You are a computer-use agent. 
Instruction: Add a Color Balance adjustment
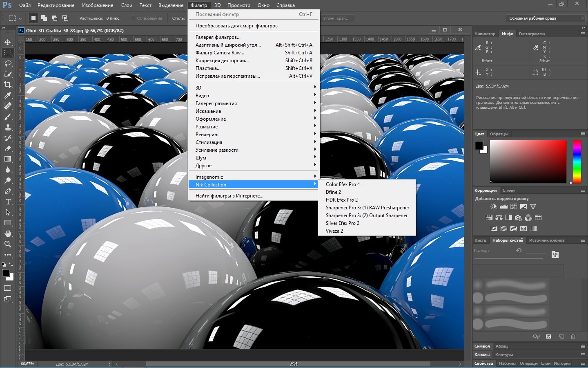click(x=499, y=218)
